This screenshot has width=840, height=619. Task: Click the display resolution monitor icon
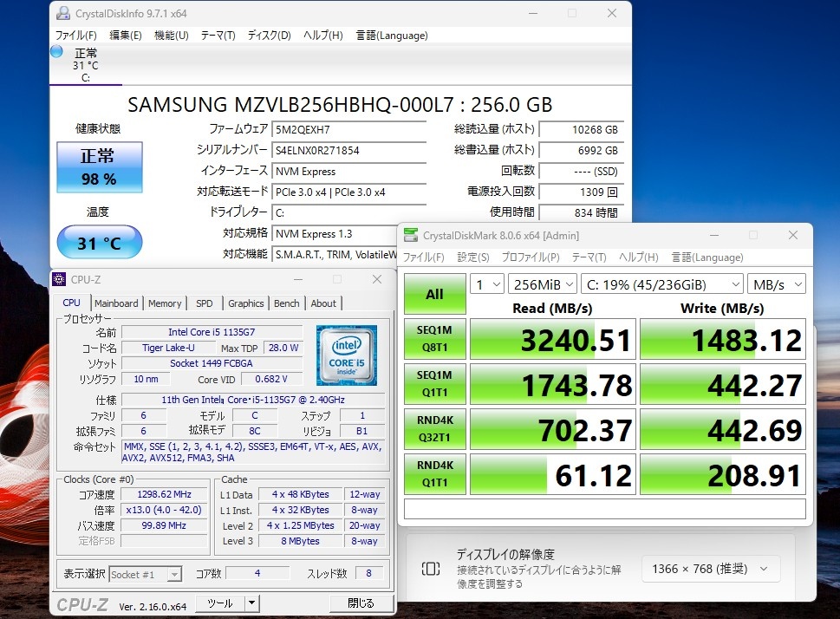coord(431,569)
